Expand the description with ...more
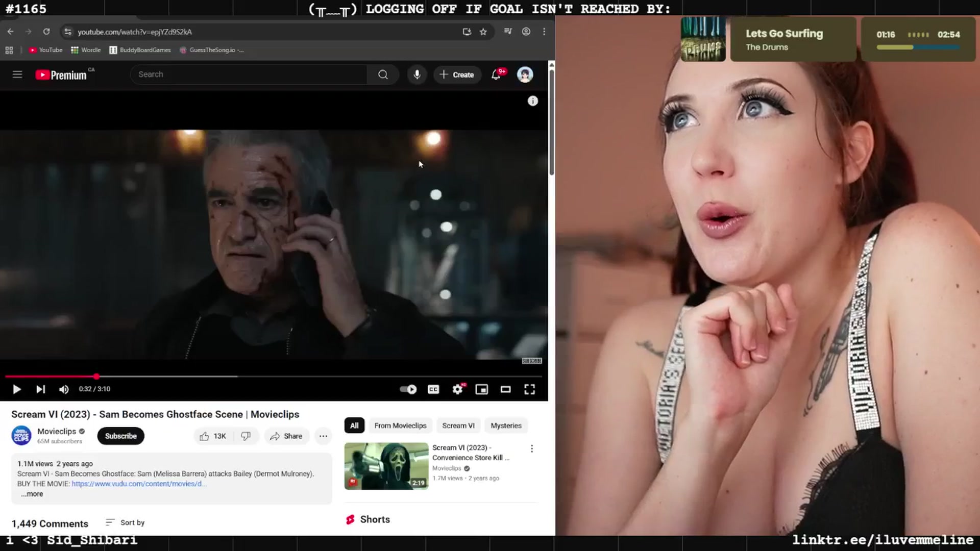This screenshot has height=551, width=980. click(x=32, y=494)
